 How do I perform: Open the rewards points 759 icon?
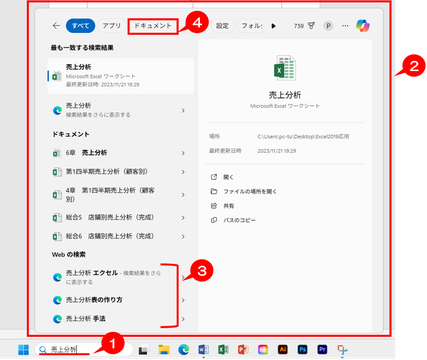click(x=304, y=26)
